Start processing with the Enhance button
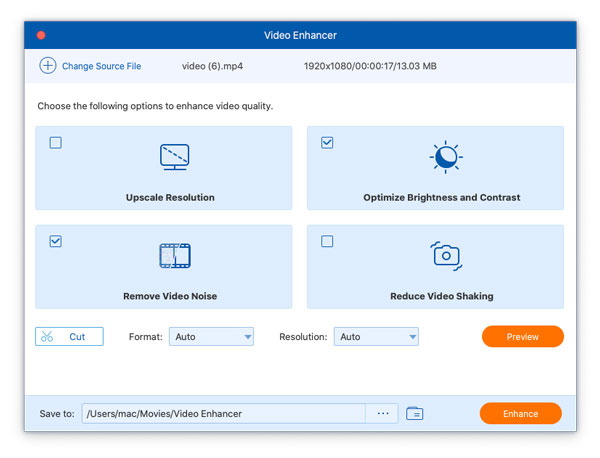600x458 pixels. pos(520,413)
